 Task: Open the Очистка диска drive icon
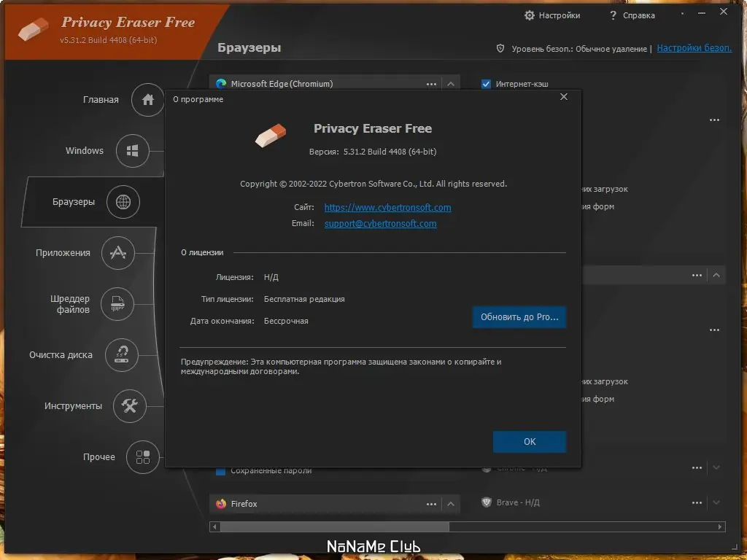tap(122, 355)
